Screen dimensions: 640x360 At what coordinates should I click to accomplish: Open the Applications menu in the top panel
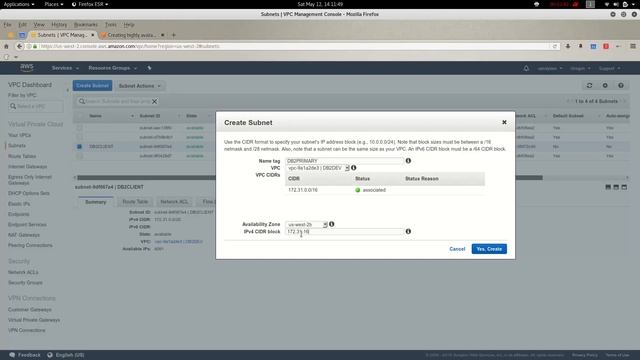(19, 4)
